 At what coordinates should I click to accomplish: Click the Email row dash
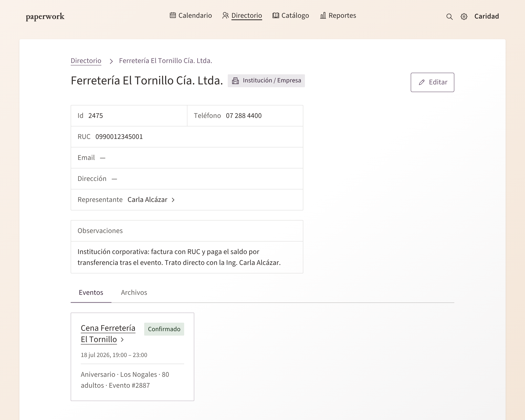click(103, 158)
